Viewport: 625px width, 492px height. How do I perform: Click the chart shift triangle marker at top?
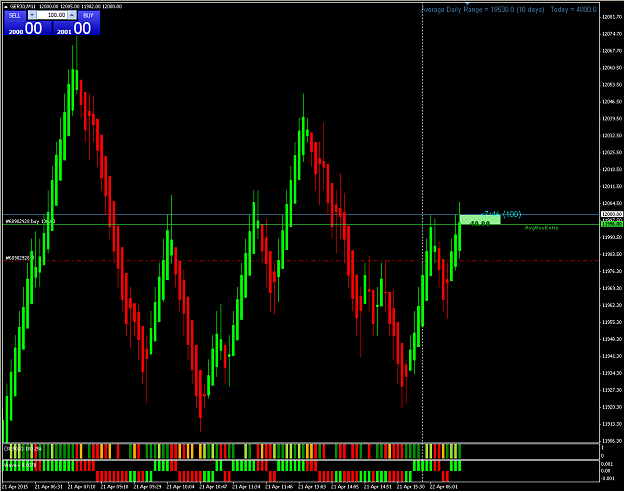(x=467, y=4)
